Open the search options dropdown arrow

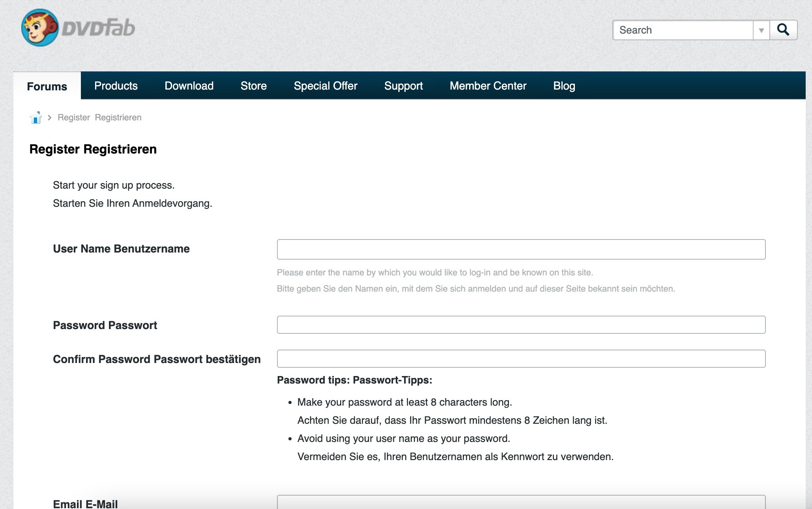pos(761,30)
